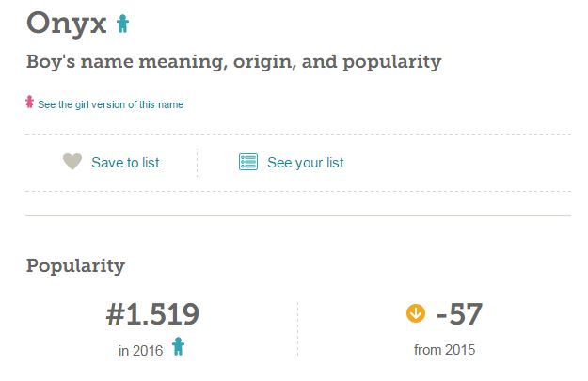This screenshot has height=381, width=588.
Task: Click the dashed line above Save to list
Action: tap(297, 135)
